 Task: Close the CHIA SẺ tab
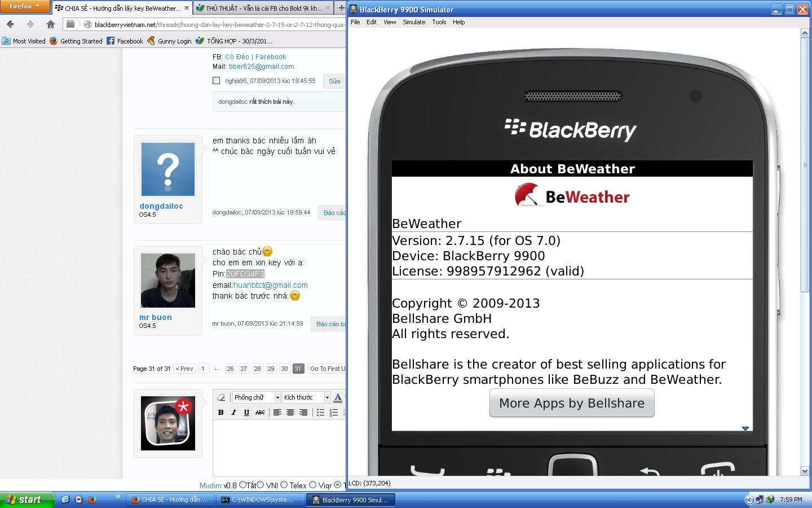[187, 8]
